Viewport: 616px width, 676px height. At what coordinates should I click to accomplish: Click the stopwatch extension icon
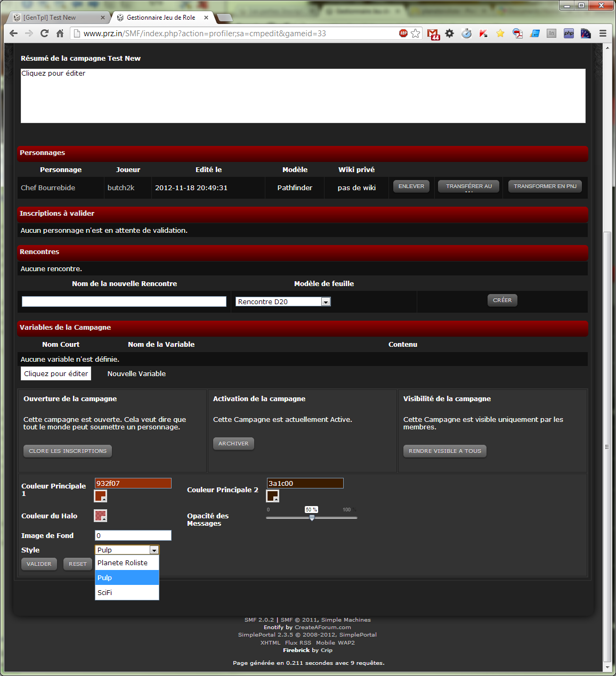pos(466,33)
